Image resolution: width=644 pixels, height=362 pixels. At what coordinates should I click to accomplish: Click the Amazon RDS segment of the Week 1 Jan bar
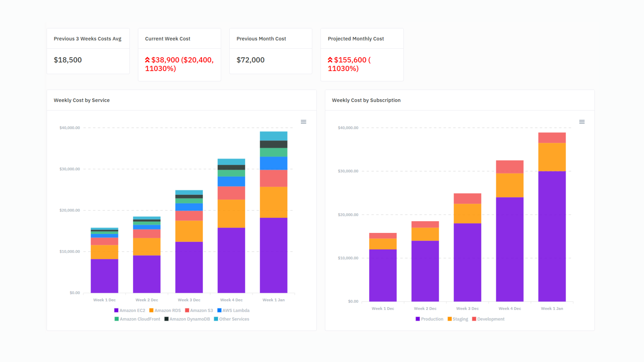point(273,202)
